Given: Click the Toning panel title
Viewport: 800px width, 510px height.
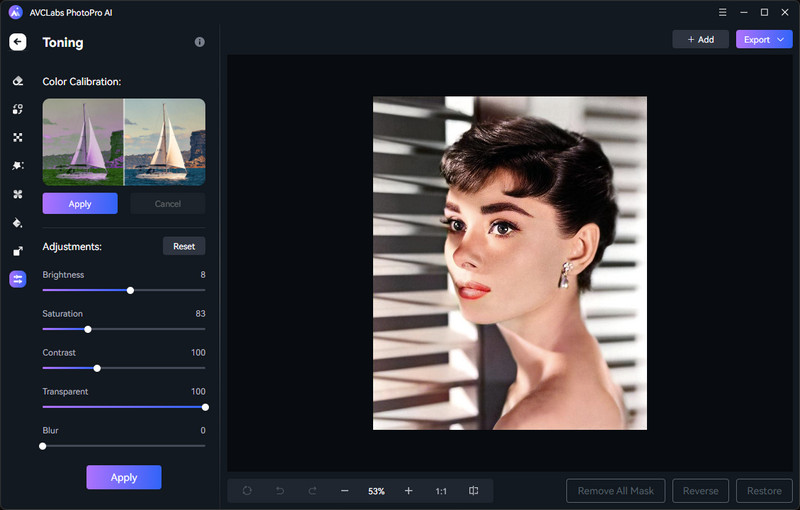Looking at the screenshot, I should click(x=63, y=42).
